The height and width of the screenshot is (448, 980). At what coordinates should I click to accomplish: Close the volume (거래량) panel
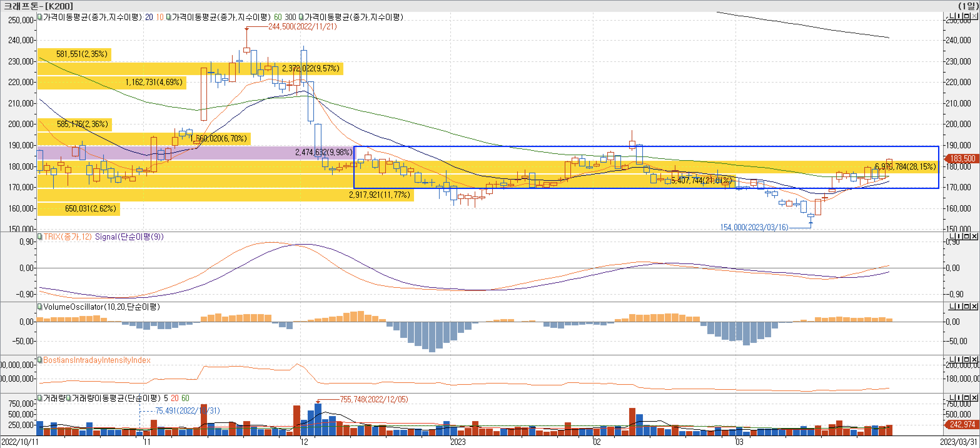point(974,397)
